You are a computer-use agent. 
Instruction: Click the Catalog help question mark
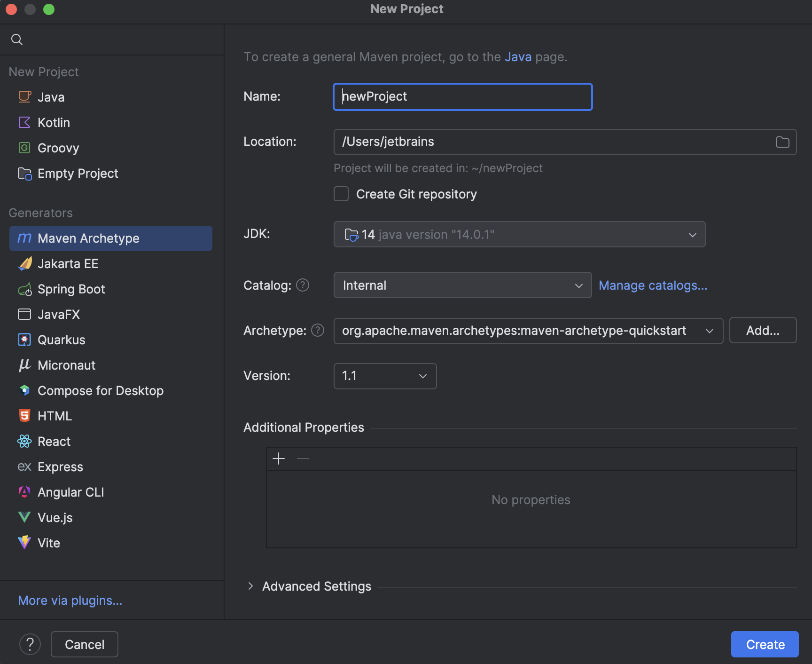click(x=303, y=285)
